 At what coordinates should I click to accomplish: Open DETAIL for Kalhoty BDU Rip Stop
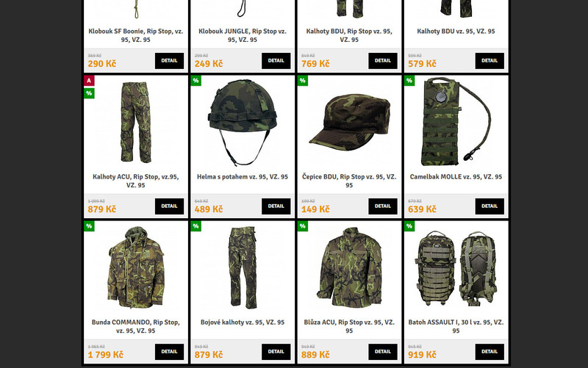pyautogui.click(x=383, y=61)
